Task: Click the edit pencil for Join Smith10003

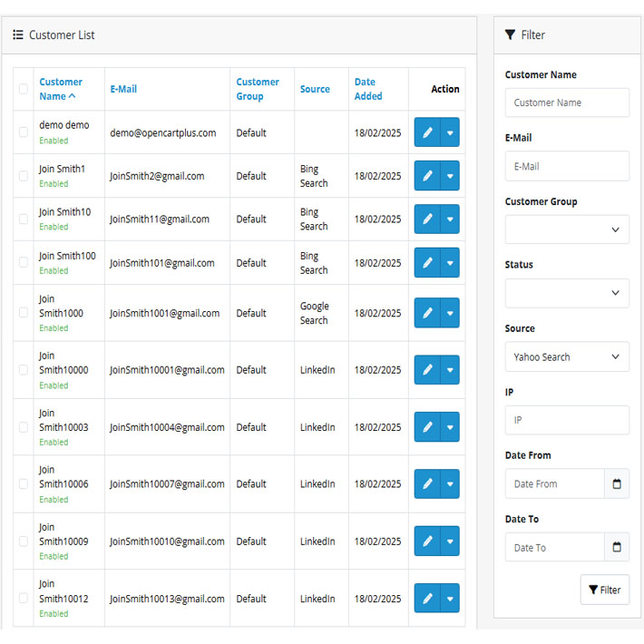Action: (x=427, y=427)
